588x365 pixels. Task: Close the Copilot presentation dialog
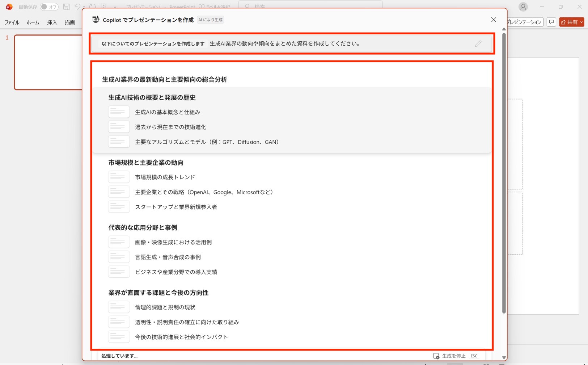click(x=494, y=20)
